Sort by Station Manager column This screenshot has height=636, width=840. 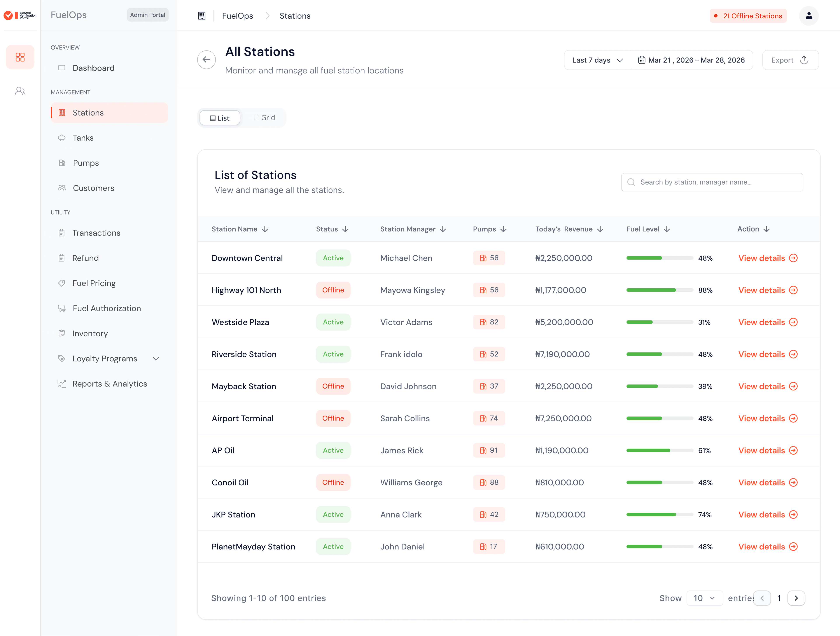(x=413, y=229)
